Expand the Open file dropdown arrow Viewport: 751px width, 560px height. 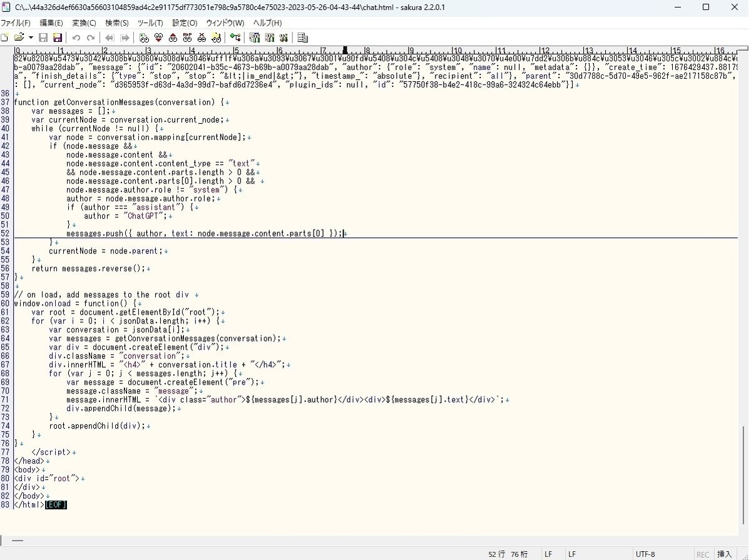[x=31, y=38]
